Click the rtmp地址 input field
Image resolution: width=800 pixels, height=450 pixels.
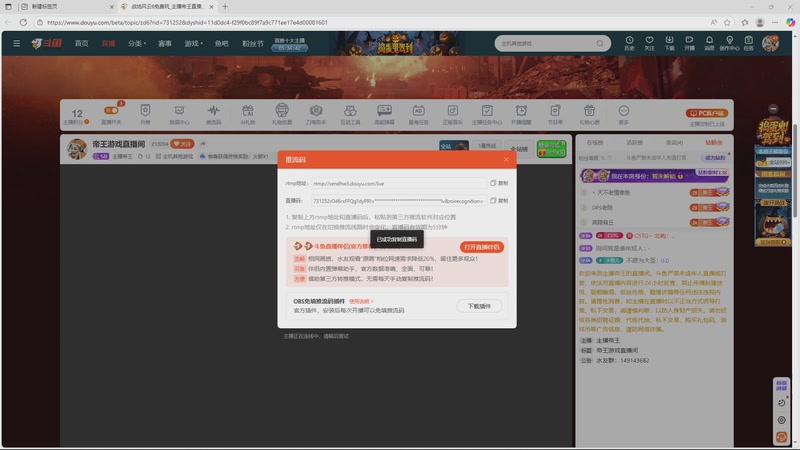[x=398, y=183]
